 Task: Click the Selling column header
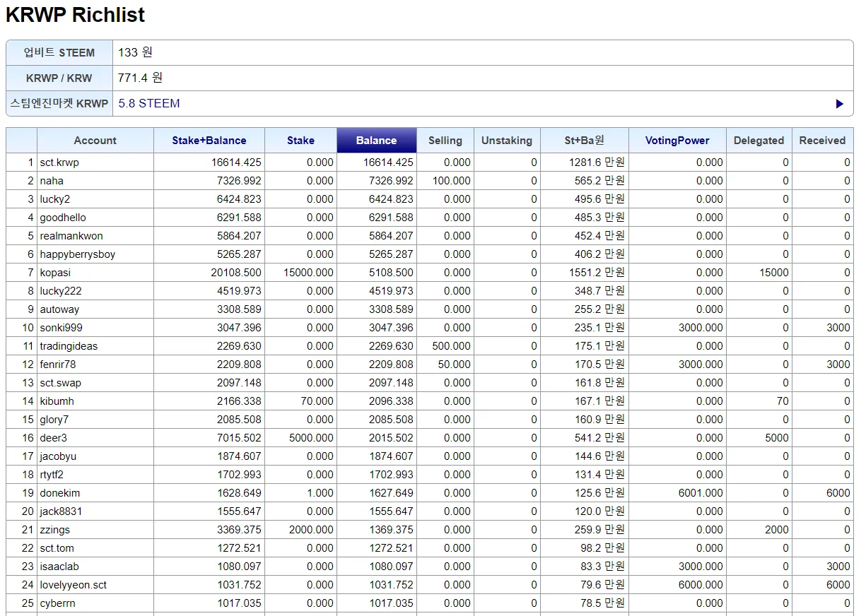coord(445,141)
